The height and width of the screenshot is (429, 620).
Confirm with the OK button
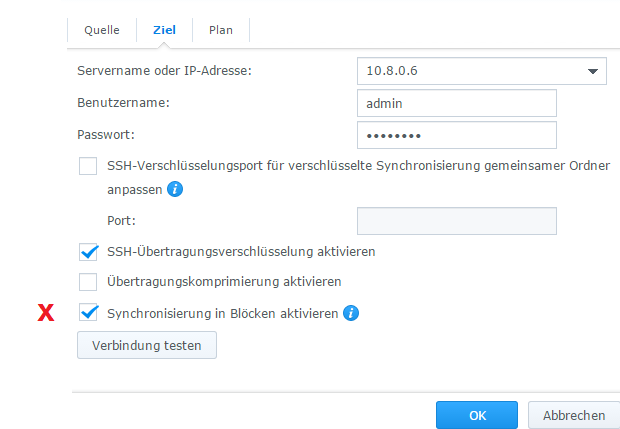(477, 415)
